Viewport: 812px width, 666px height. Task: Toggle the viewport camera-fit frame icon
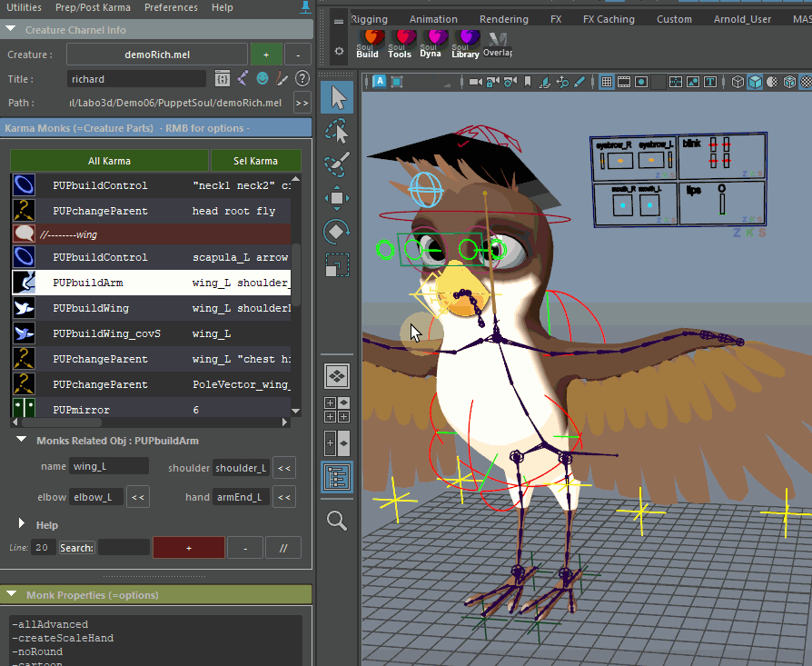[397, 82]
